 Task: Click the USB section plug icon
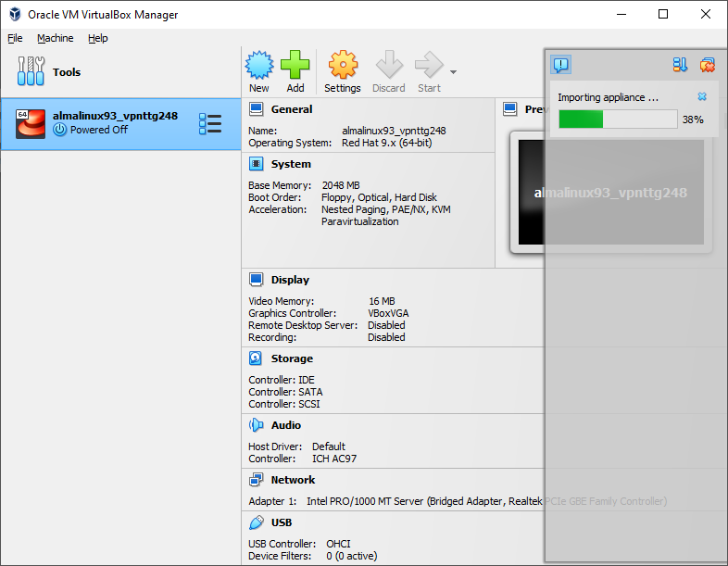coord(256,522)
